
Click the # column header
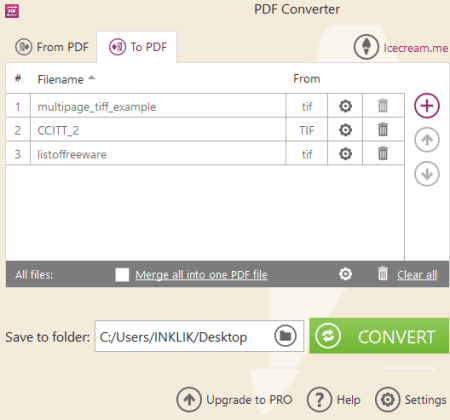coord(18,79)
